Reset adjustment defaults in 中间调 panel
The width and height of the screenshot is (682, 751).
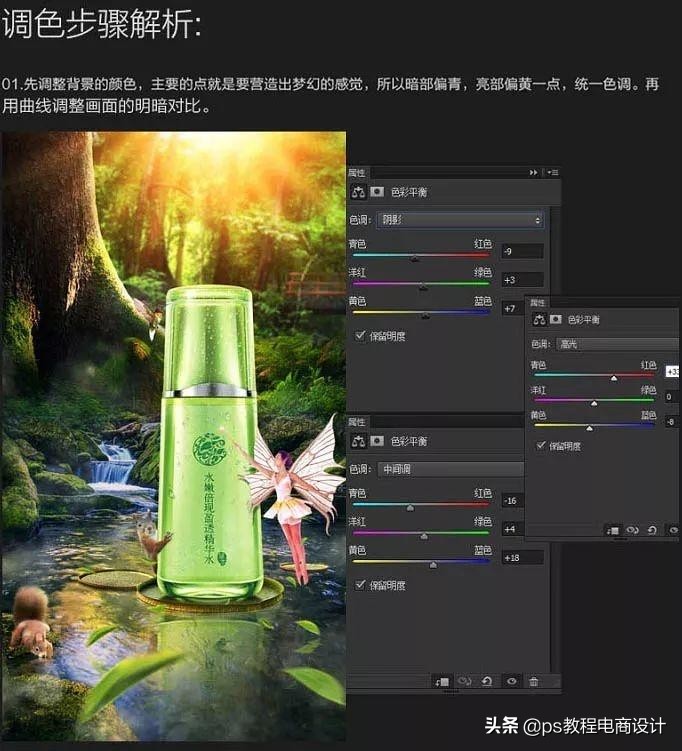487,681
